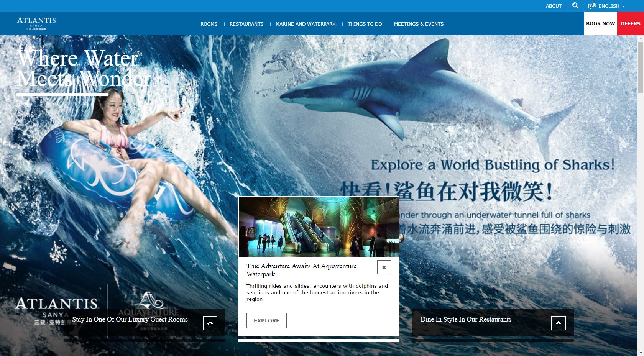This screenshot has height=356, width=644.
Task: Click the EXPLORE button
Action: 266,320
